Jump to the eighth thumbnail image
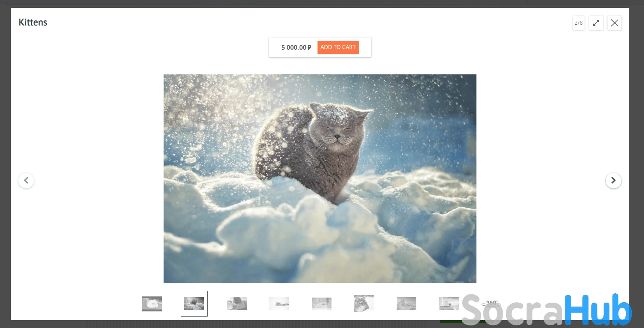The image size is (644, 328). (x=449, y=304)
